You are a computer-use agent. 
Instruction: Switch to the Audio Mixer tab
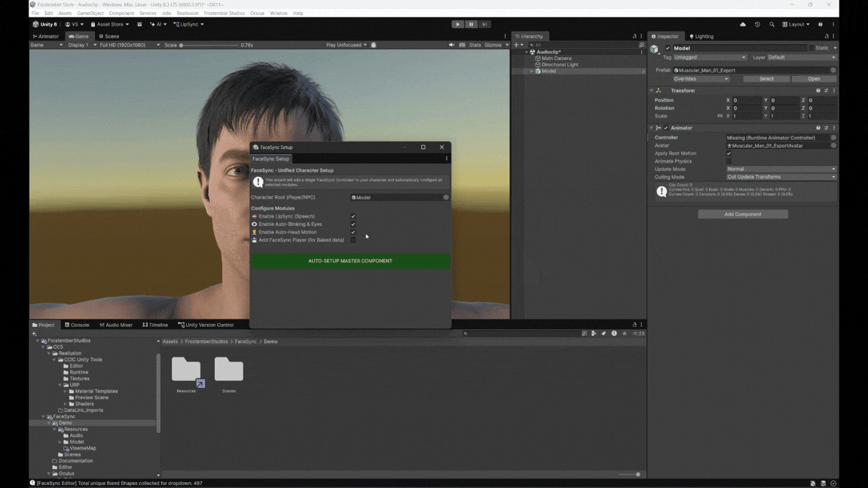coord(116,325)
